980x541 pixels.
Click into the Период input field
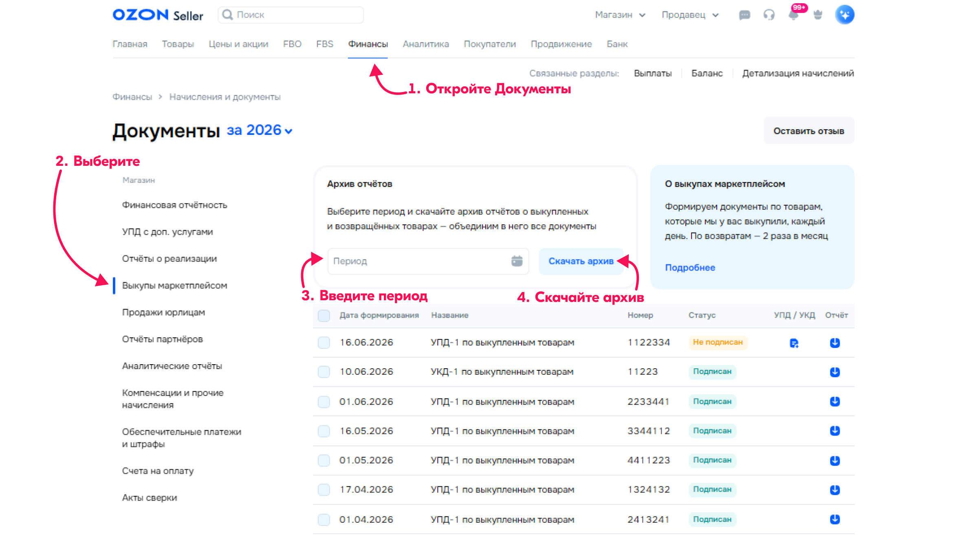(x=428, y=261)
